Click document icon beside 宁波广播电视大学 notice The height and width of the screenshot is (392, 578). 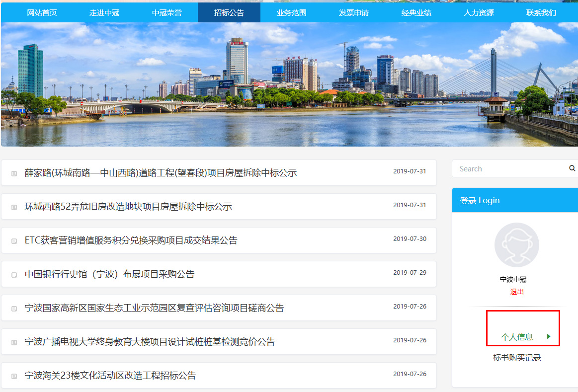(x=14, y=343)
